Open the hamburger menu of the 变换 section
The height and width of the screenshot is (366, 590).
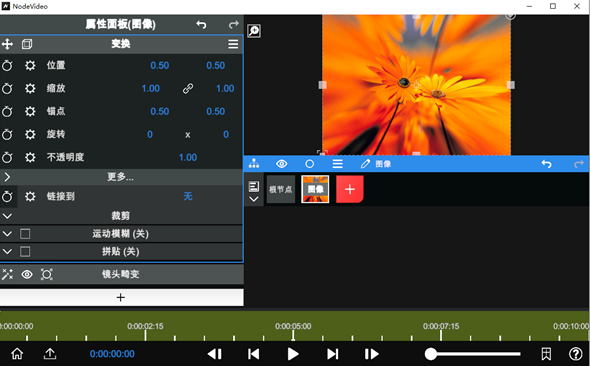(233, 44)
